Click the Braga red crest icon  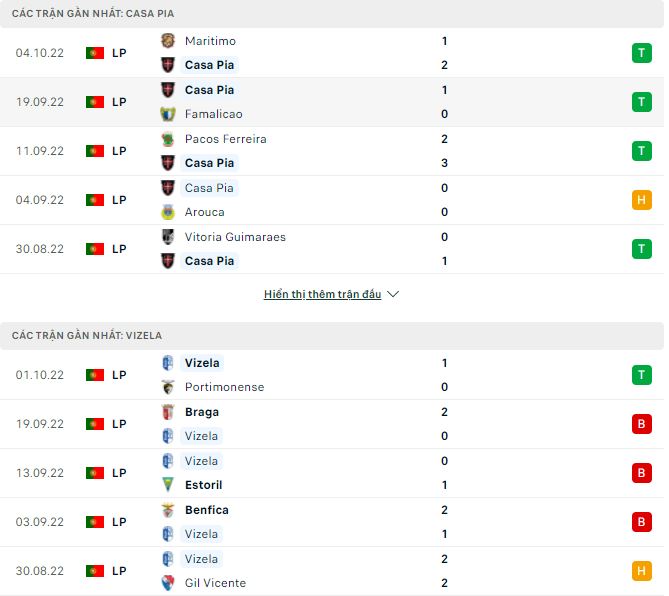tap(168, 412)
